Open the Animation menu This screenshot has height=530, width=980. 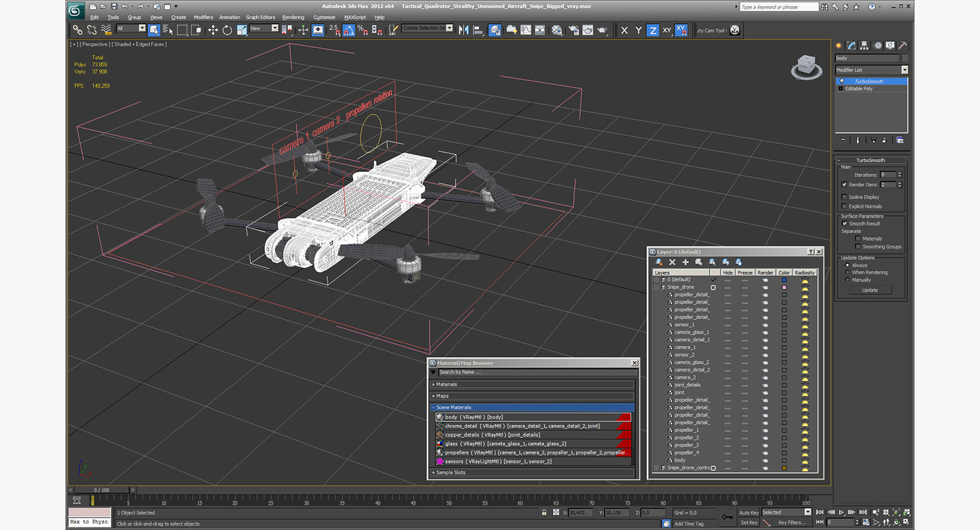coord(230,17)
